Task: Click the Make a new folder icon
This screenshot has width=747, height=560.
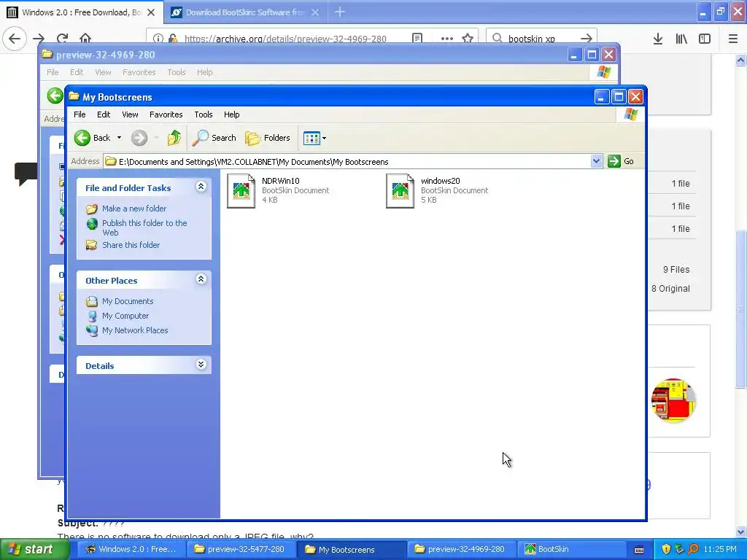Action: 91,209
